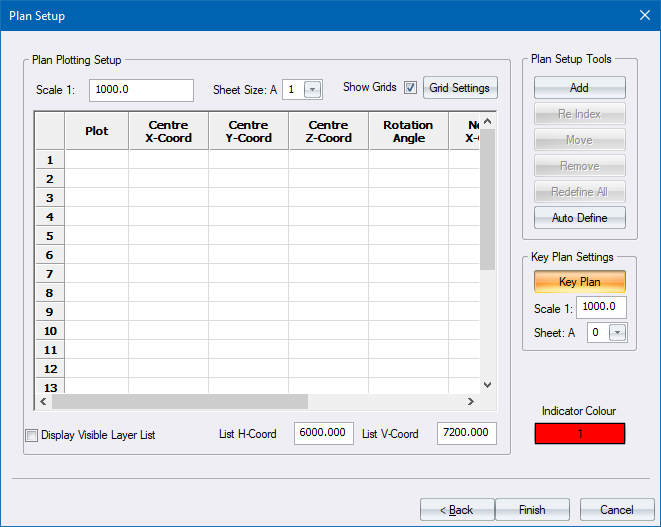Viewport: 661px width, 527px height.
Task: Go to previous step with Back button
Action: [x=457, y=510]
